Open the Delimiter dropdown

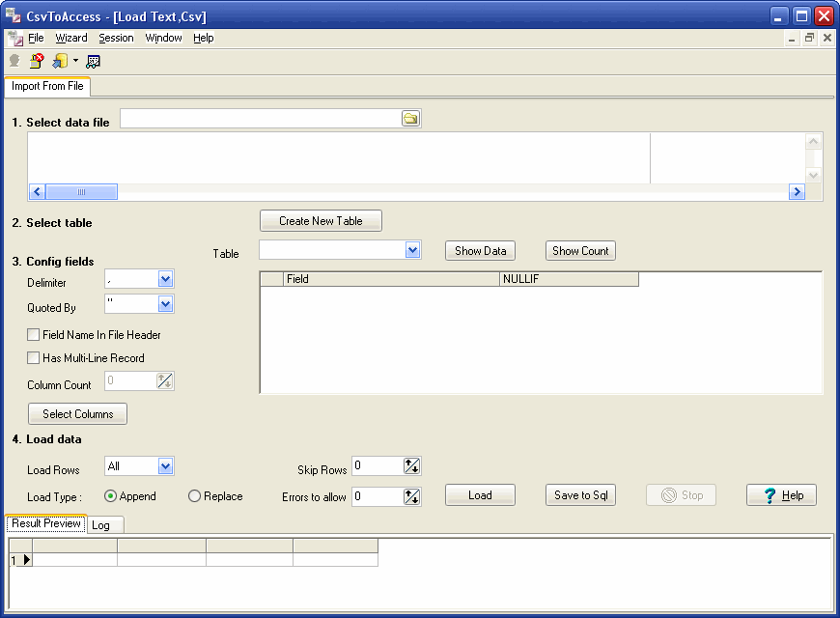pyautogui.click(x=165, y=279)
